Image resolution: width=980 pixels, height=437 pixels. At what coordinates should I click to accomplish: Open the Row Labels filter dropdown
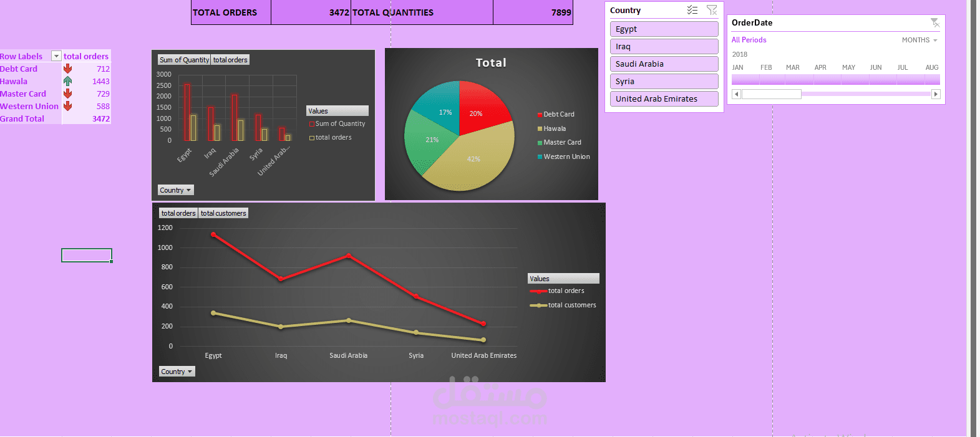[56, 56]
